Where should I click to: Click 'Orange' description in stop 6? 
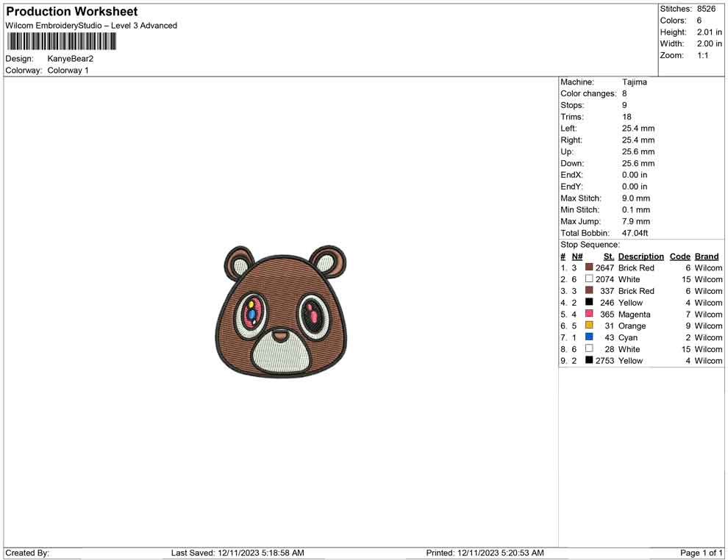click(x=632, y=326)
